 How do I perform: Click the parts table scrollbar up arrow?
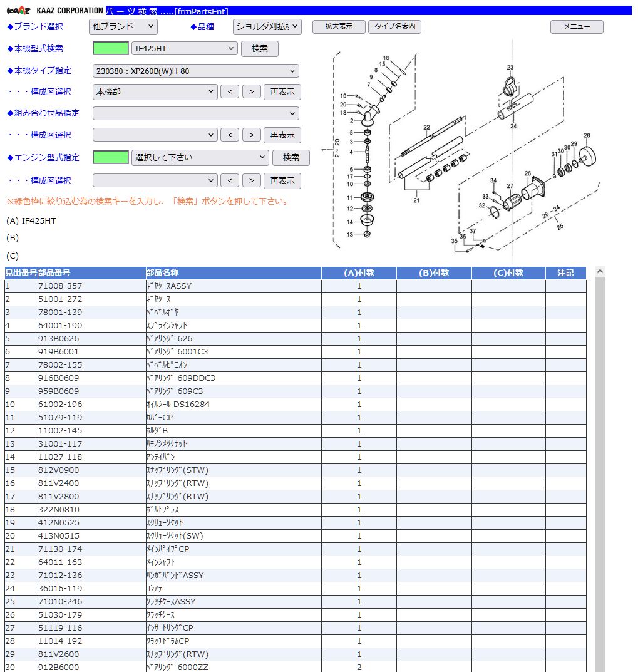click(600, 272)
